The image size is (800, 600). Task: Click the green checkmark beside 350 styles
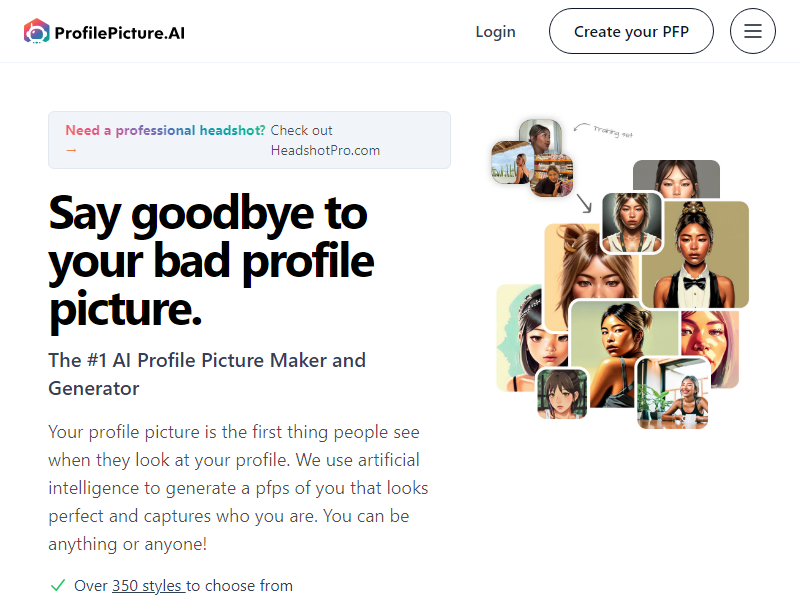pos(57,585)
